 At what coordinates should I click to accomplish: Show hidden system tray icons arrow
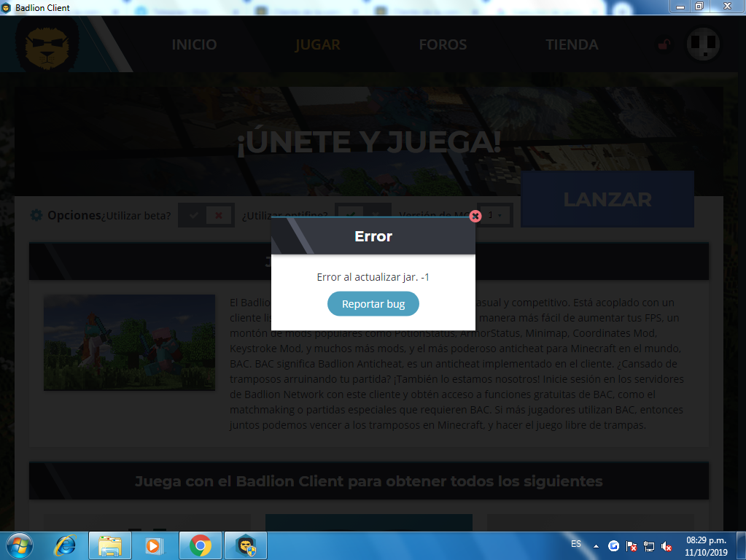point(596,546)
